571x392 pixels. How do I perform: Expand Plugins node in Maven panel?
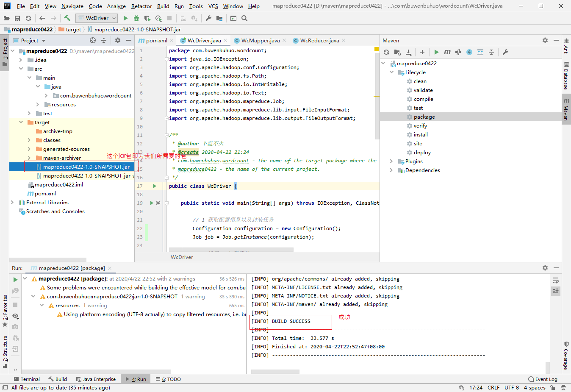(x=391, y=161)
